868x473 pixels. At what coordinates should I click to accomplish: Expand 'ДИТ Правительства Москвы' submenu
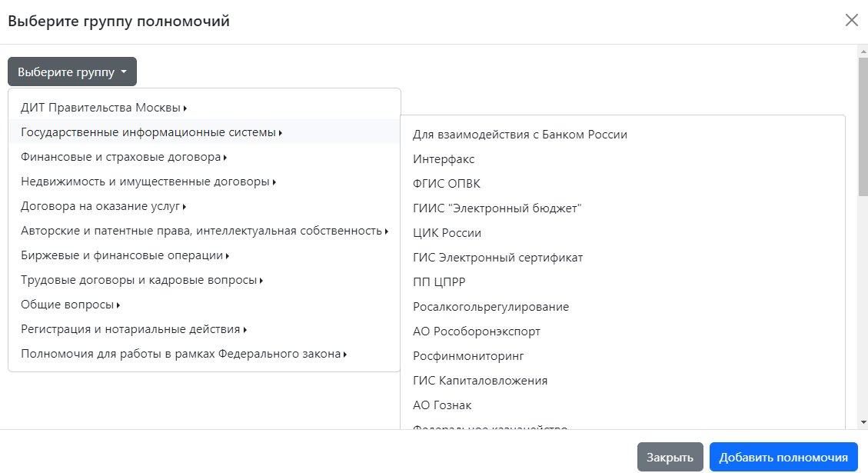(104, 108)
